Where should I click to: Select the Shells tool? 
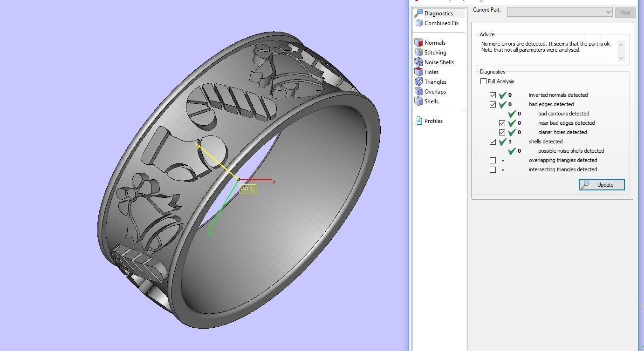[x=427, y=101]
